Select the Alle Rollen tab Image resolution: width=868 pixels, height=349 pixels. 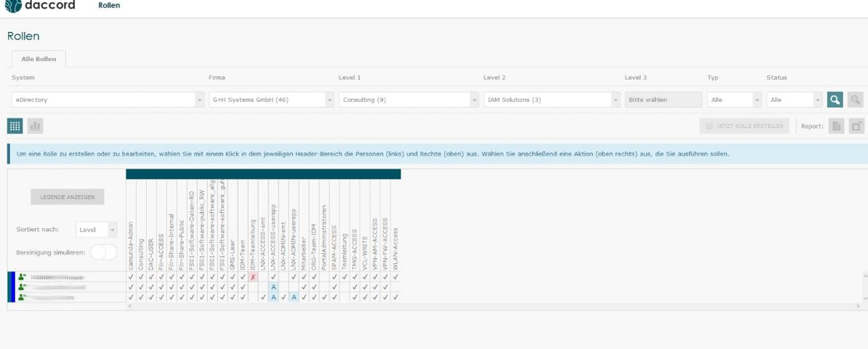pos(39,59)
